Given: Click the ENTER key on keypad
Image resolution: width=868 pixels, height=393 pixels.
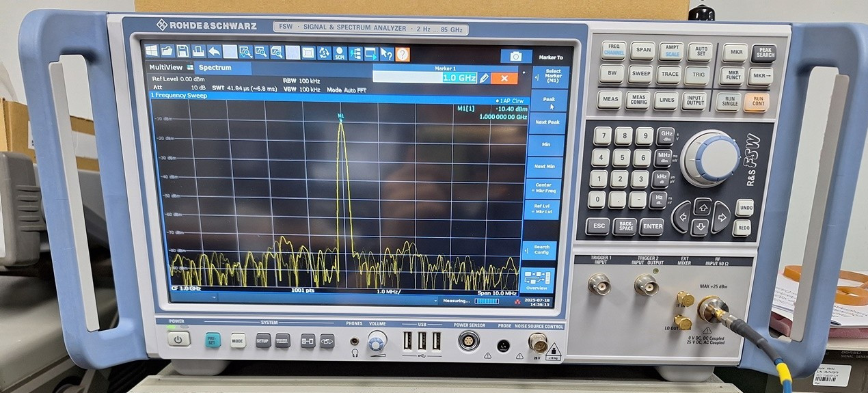Looking at the screenshot, I should (x=652, y=227).
